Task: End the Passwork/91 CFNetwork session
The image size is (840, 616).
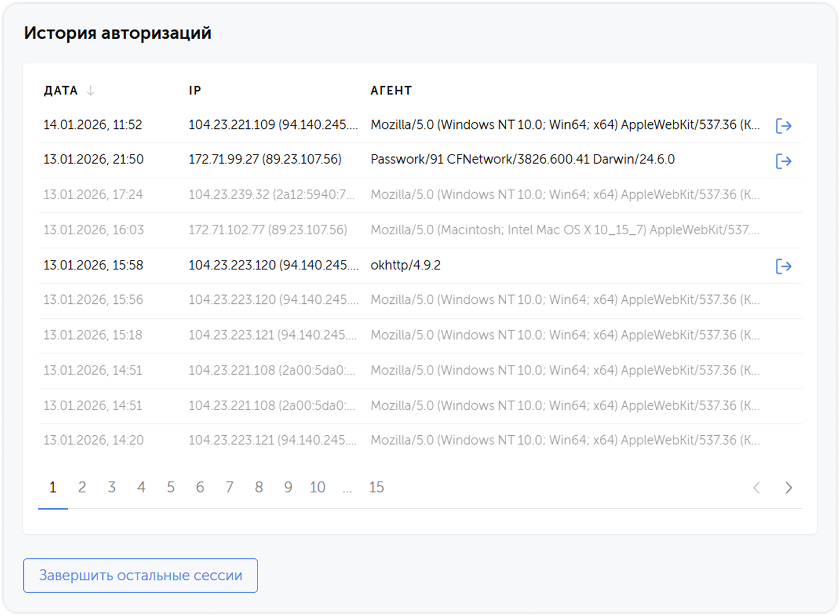Action: [x=785, y=161]
